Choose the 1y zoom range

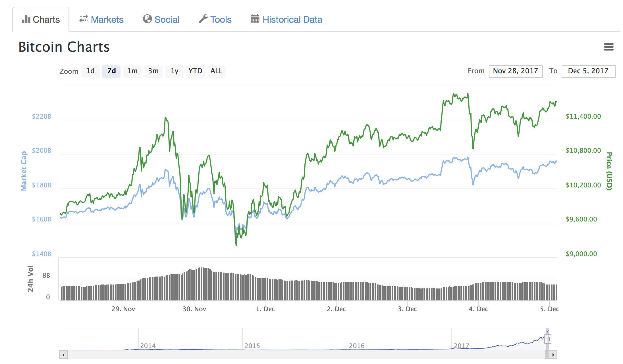[x=175, y=71]
